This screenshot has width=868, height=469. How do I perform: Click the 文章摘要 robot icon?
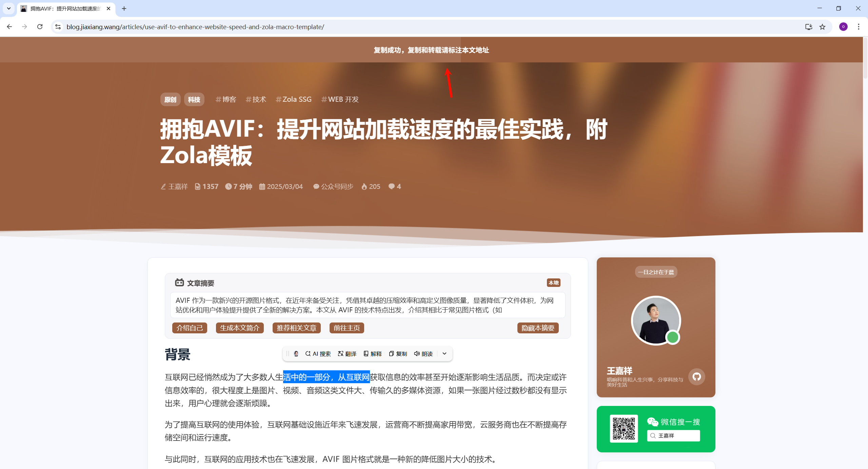tap(179, 282)
